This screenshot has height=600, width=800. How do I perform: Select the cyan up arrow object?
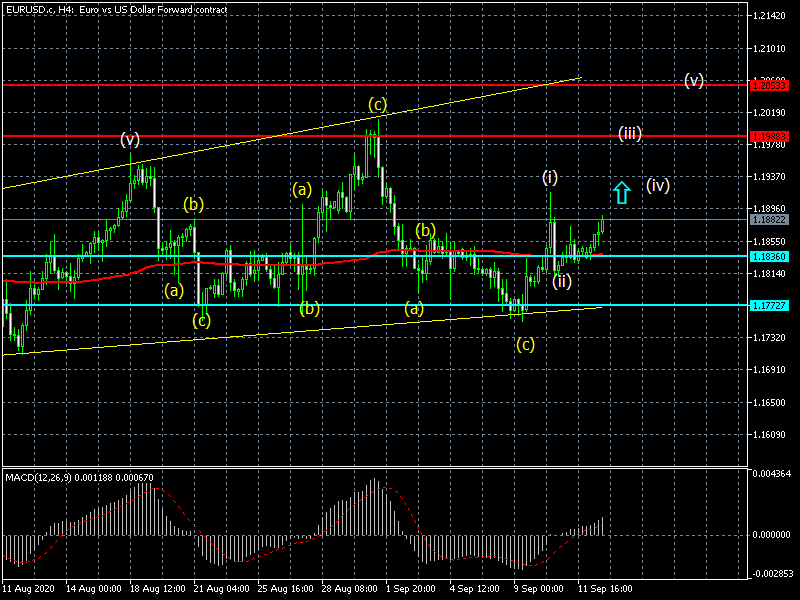point(621,193)
